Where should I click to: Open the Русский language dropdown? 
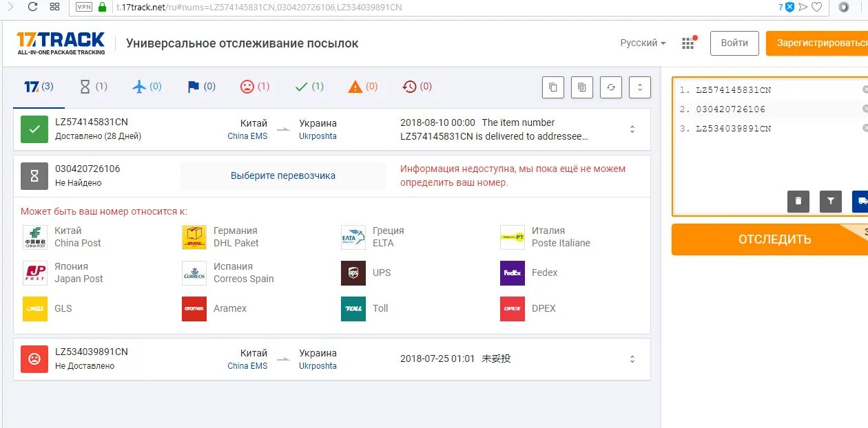[643, 43]
